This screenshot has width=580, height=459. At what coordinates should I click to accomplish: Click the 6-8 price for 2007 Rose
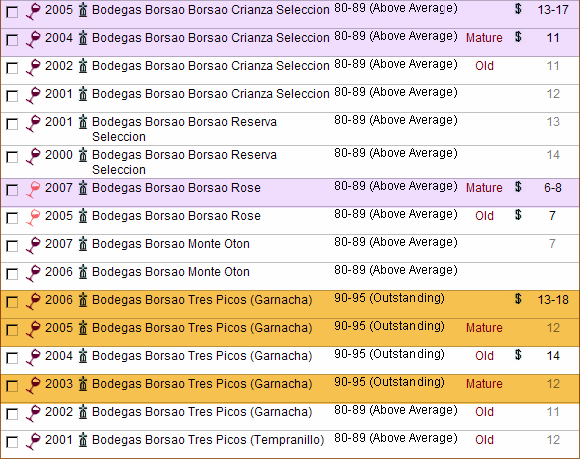553,188
